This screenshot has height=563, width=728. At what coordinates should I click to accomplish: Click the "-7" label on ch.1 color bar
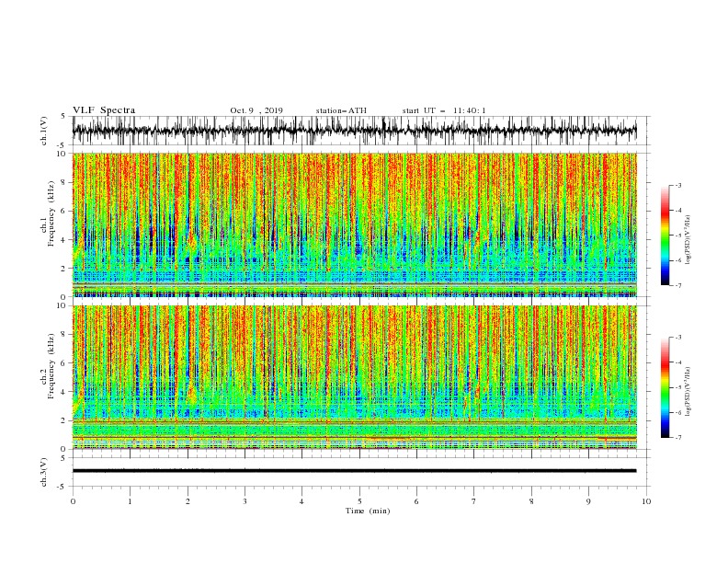tap(677, 285)
